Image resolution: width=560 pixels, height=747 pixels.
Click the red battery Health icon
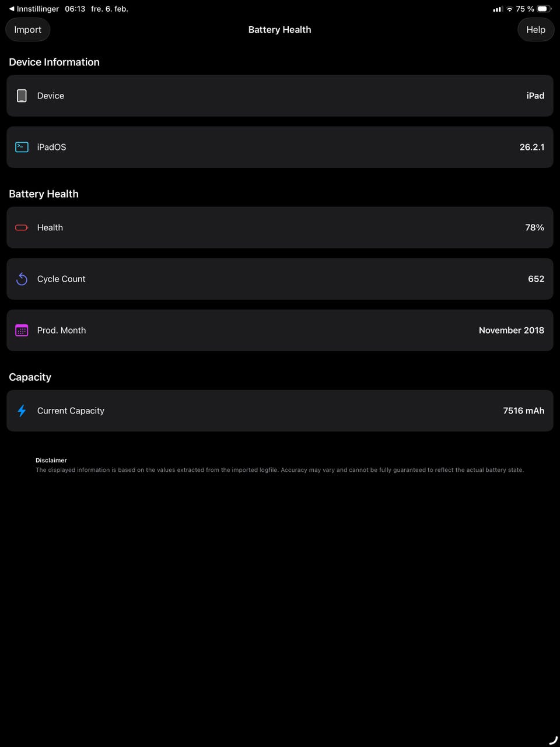tap(22, 227)
